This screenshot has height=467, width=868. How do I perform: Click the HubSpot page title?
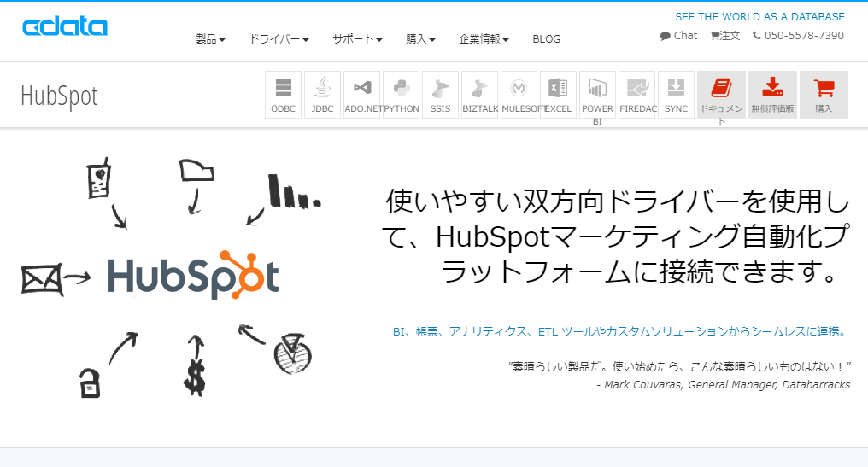click(x=59, y=96)
